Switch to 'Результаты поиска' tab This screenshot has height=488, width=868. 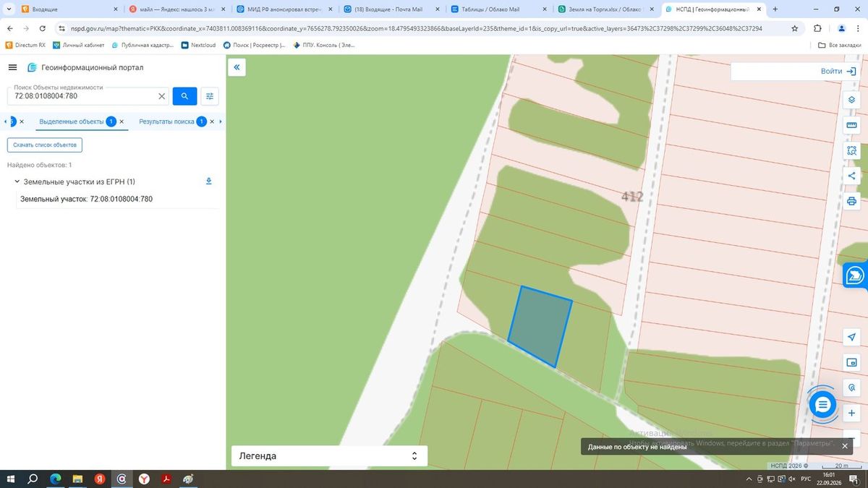click(166, 121)
